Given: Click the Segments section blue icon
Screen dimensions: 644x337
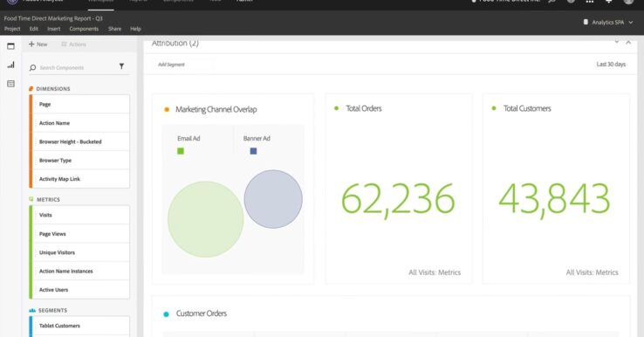Looking at the screenshot, I should pos(32,310).
